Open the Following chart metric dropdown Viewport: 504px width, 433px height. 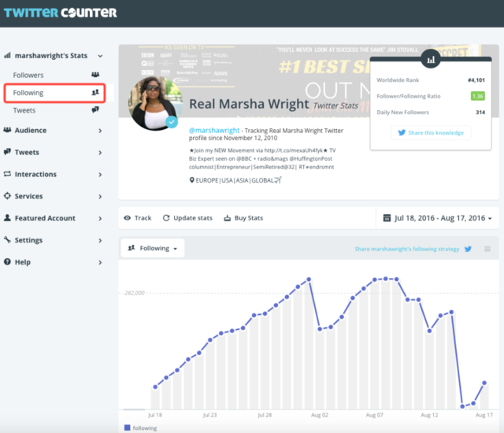click(x=153, y=248)
